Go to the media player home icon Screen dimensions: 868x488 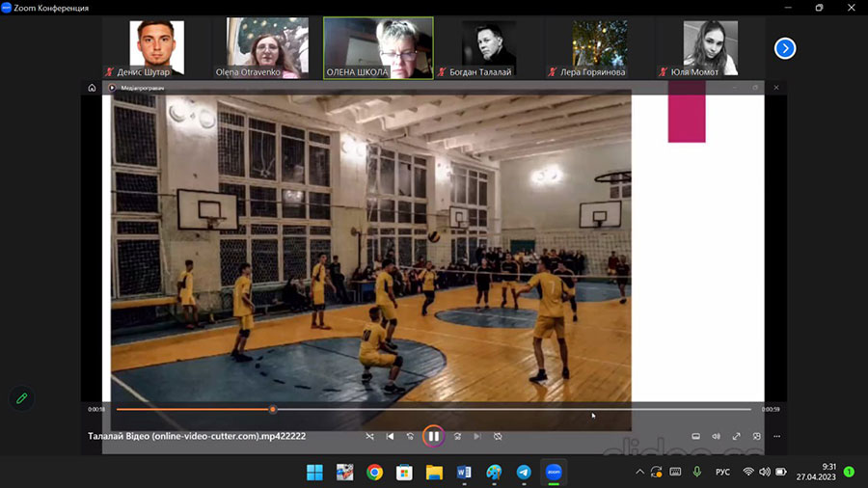[x=92, y=88]
